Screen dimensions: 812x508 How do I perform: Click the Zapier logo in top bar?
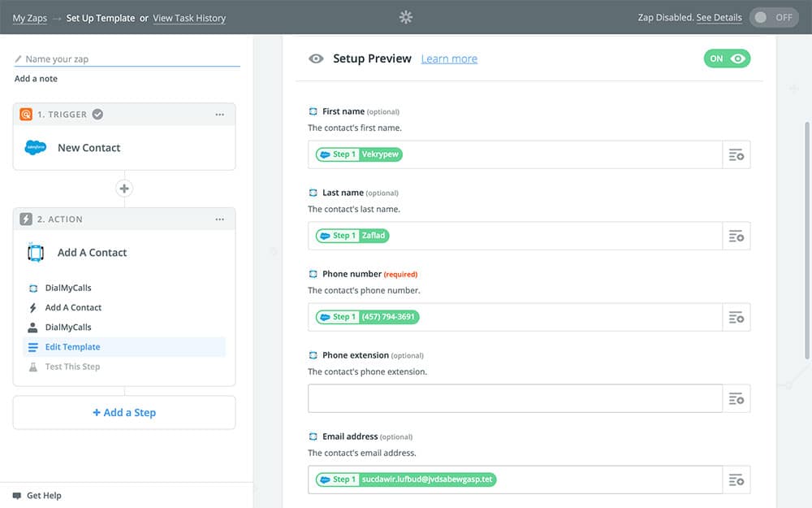pyautogui.click(x=406, y=17)
